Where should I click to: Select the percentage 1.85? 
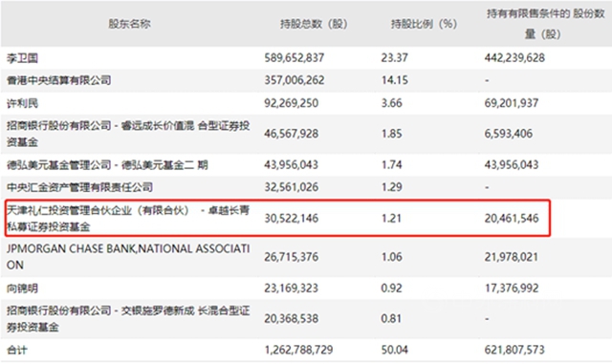tap(391, 134)
